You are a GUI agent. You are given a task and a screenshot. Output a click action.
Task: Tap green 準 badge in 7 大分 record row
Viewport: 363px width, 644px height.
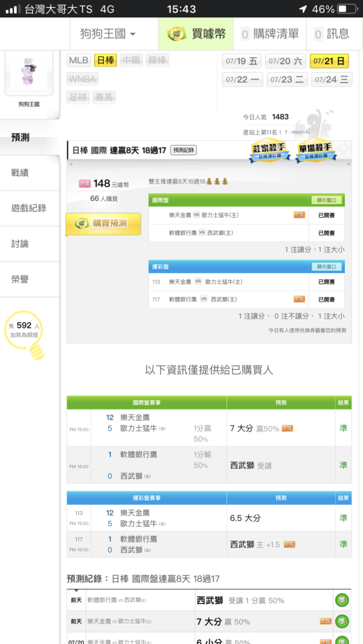(342, 622)
